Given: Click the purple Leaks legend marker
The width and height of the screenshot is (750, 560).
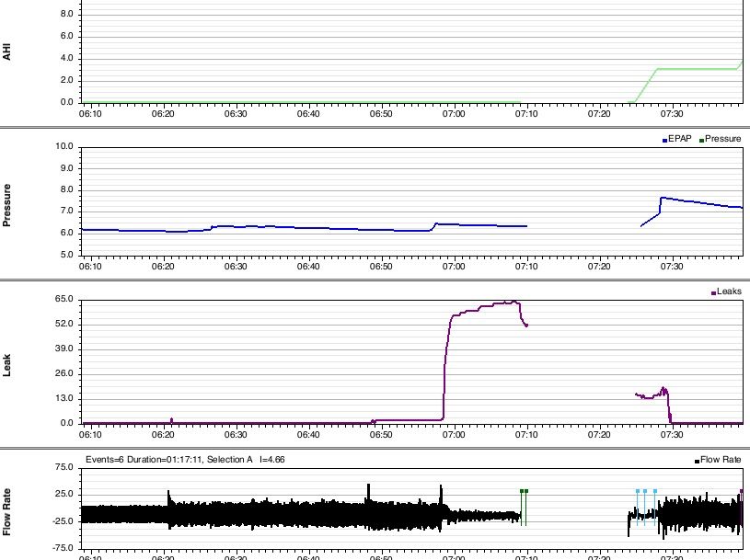Looking at the screenshot, I should [x=713, y=292].
